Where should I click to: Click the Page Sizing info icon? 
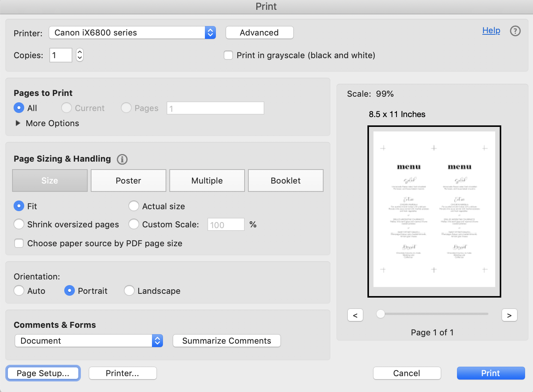122,159
